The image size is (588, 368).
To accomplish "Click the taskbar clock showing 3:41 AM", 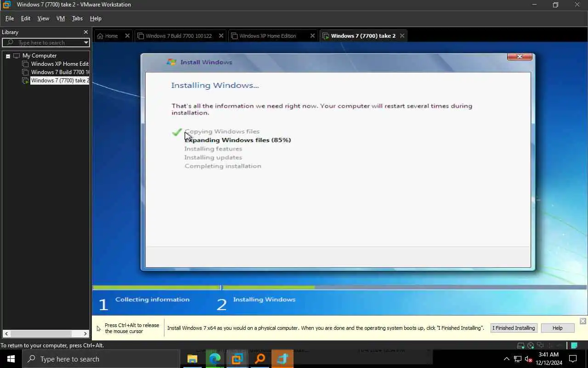I will coord(548,359).
